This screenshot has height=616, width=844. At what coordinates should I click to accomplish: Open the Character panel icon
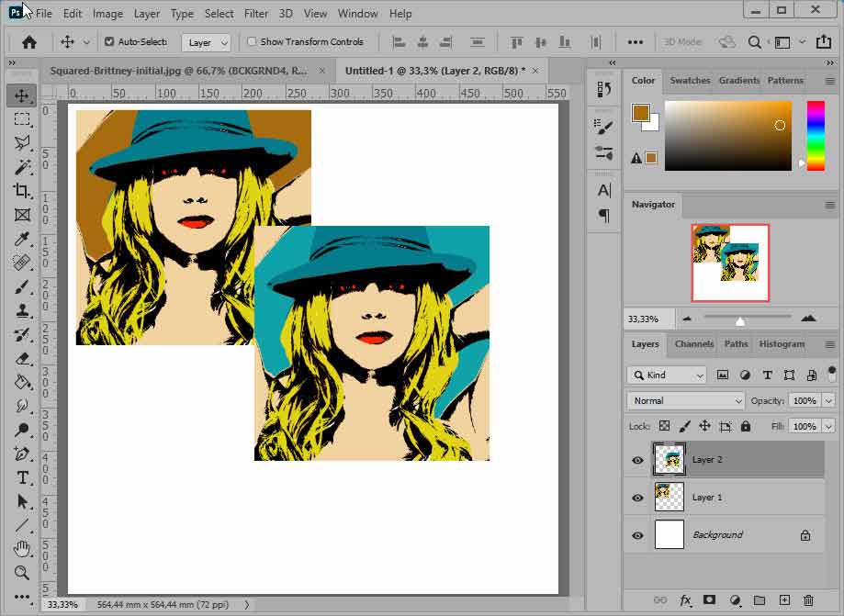click(x=604, y=190)
